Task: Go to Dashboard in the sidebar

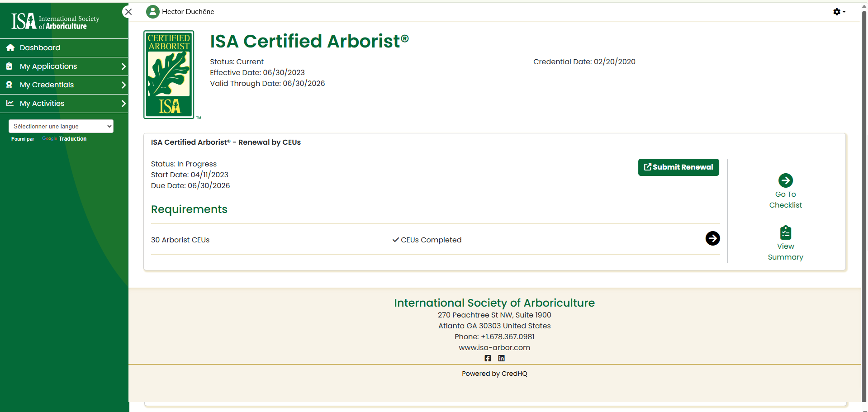Action: [x=40, y=48]
